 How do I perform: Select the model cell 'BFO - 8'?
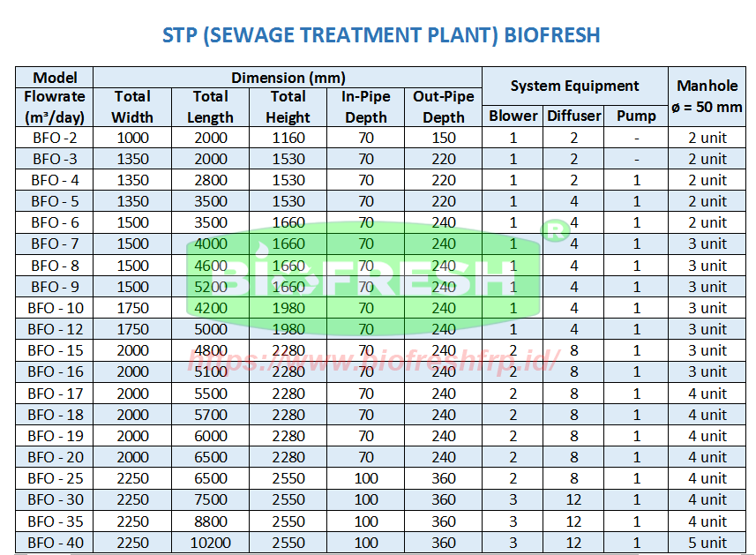[55, 266]
